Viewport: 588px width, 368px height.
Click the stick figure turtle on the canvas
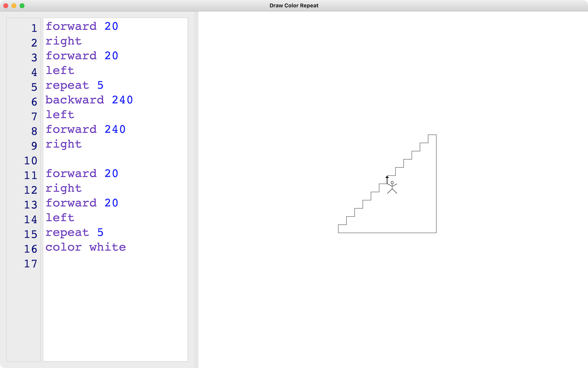392,187
